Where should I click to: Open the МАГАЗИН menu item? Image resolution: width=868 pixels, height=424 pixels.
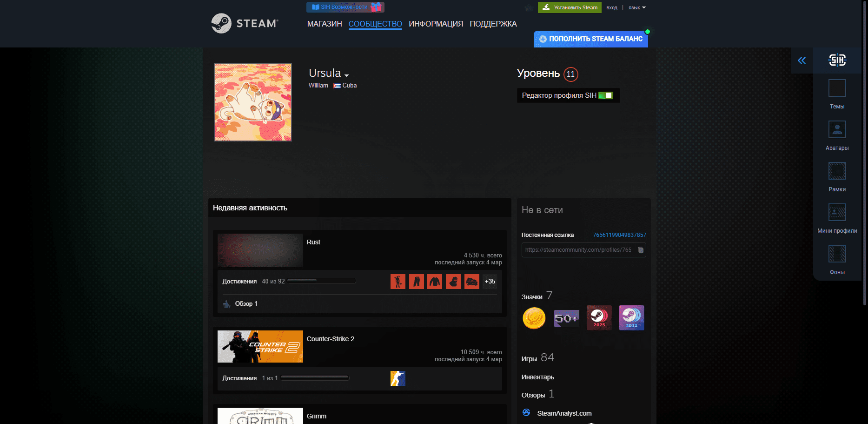coord(324,24)
